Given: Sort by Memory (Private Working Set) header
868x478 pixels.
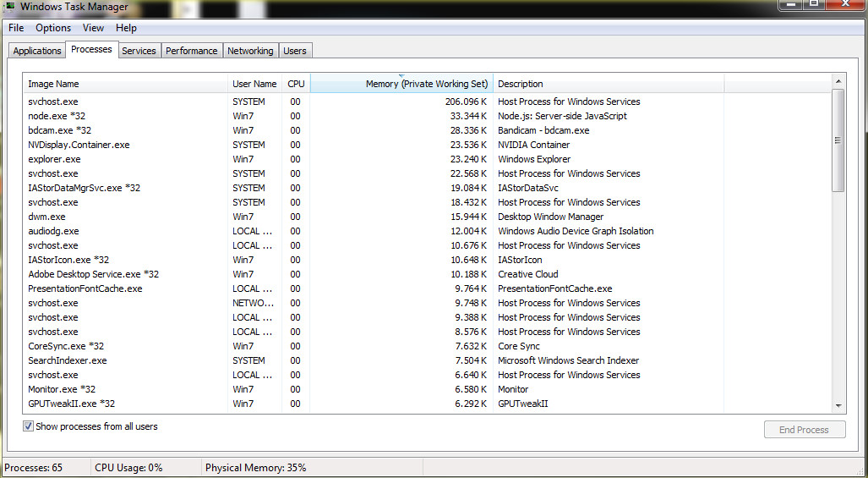Looking at the screenshot, I should 402,84.
